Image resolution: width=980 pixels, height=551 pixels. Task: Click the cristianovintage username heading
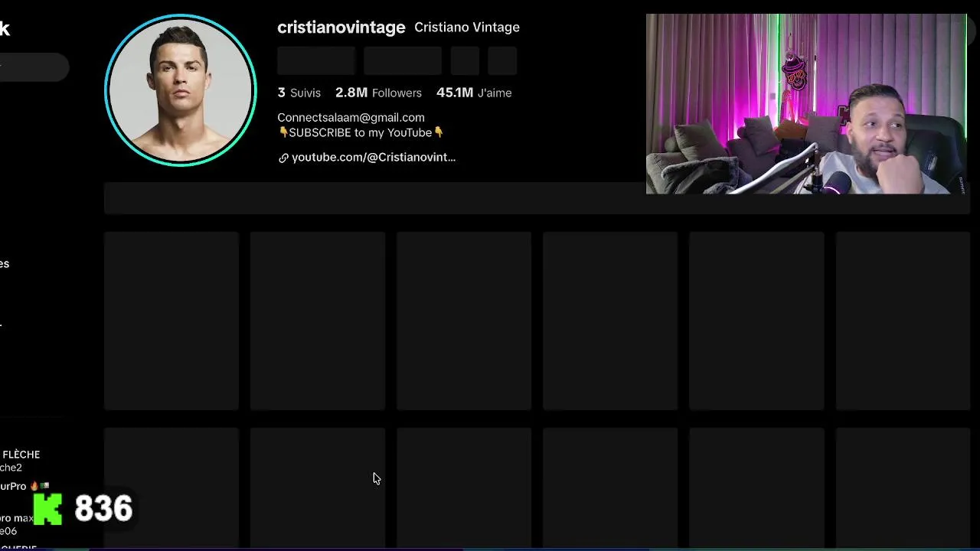pyautogui.click(x=341, y=28)
